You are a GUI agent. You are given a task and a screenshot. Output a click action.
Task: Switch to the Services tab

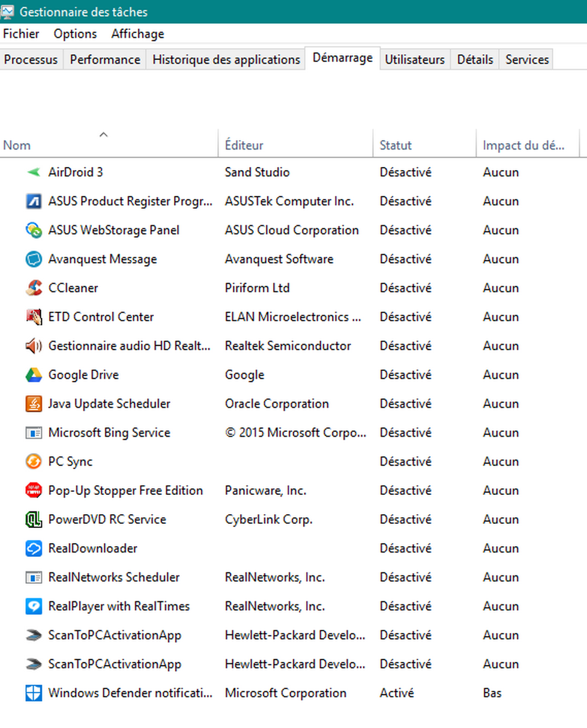pyautogui.click(x=527, y=59)
